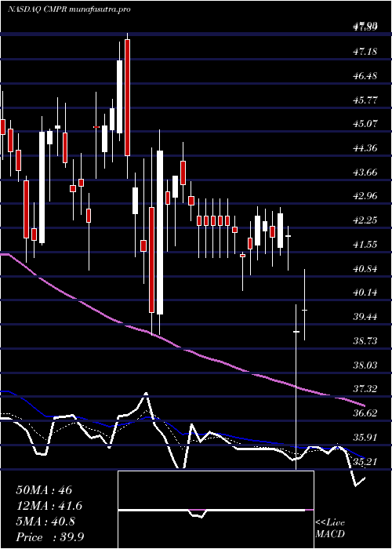
Task: Click the <<Live MACD label
Action: coord(330,529)
